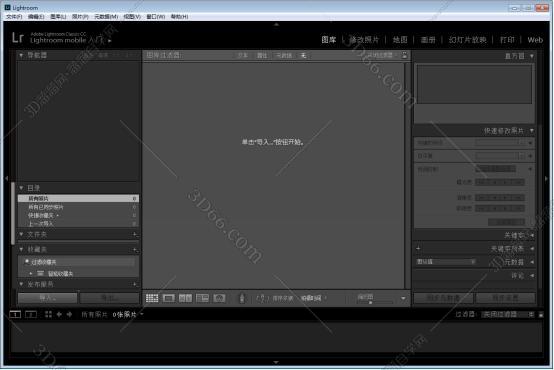
Task: Select the Painter spray can tool
Action: (242, 298)
